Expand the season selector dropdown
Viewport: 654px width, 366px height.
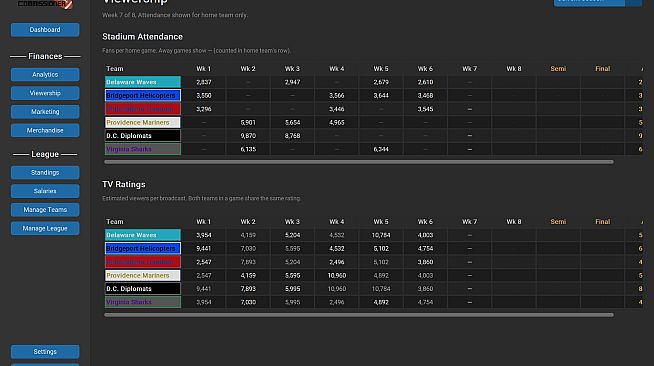(589, 2)
